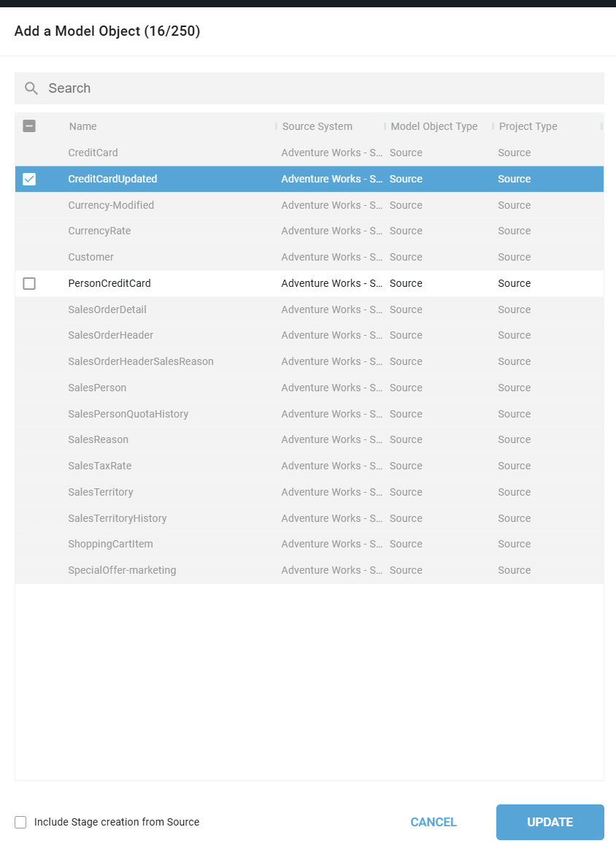Select the Customer row name
Image resolution: width=616 pixels, height=846 pixels.
[91, 258]
